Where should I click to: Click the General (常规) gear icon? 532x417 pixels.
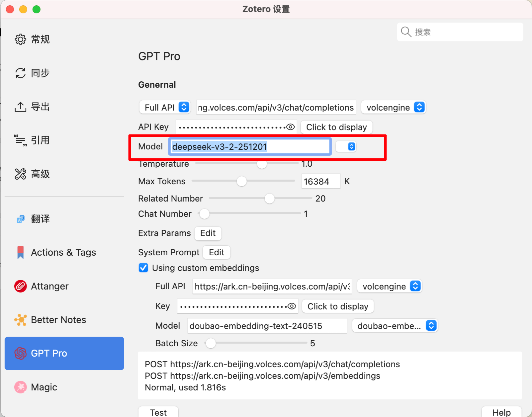(20, 39)
